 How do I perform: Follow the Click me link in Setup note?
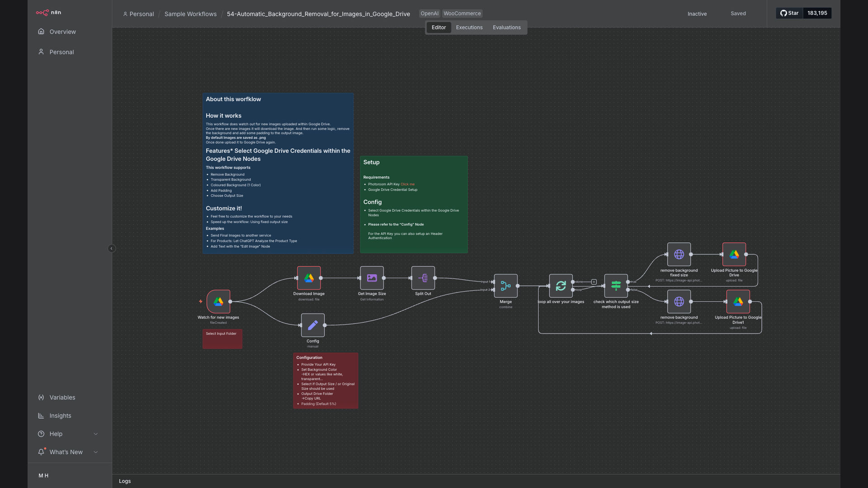[407, 184]
